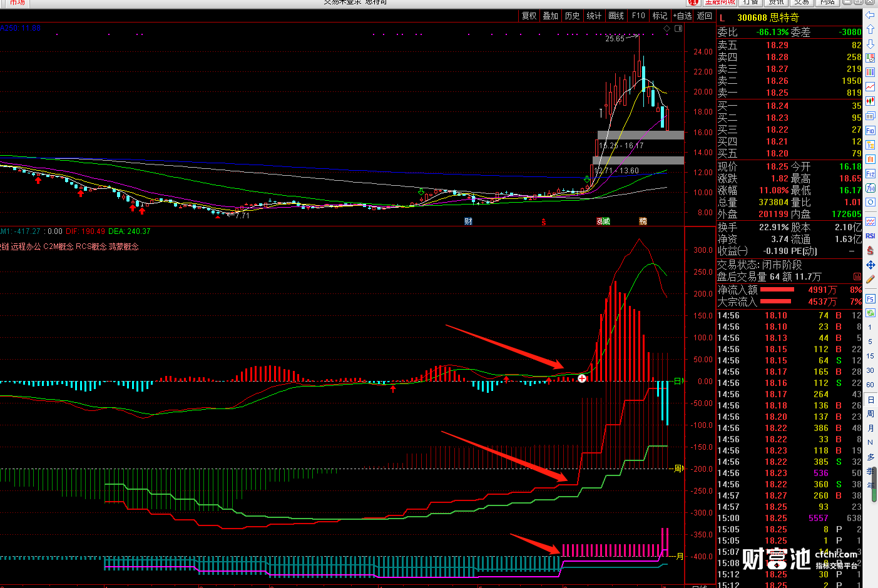Viewport: 878px width, 588px height.
Task: Click the red S-shaped sidebar icon
Action: 870,250
